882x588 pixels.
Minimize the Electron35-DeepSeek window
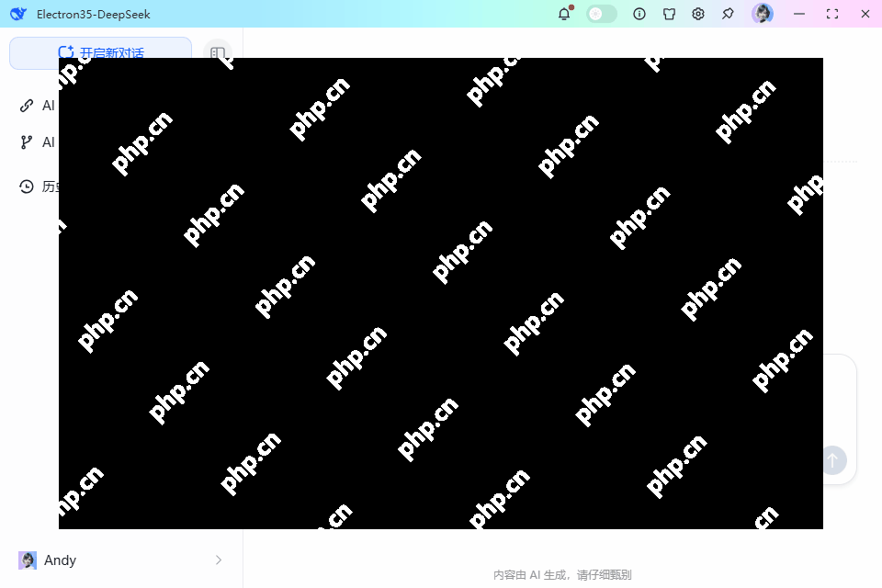point(799,14)
